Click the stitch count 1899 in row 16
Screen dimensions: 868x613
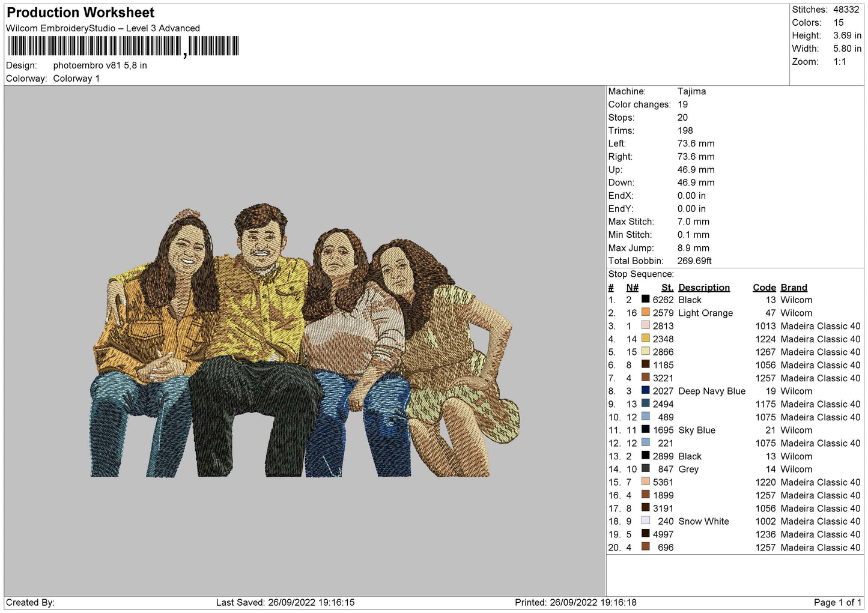(663, 495)
